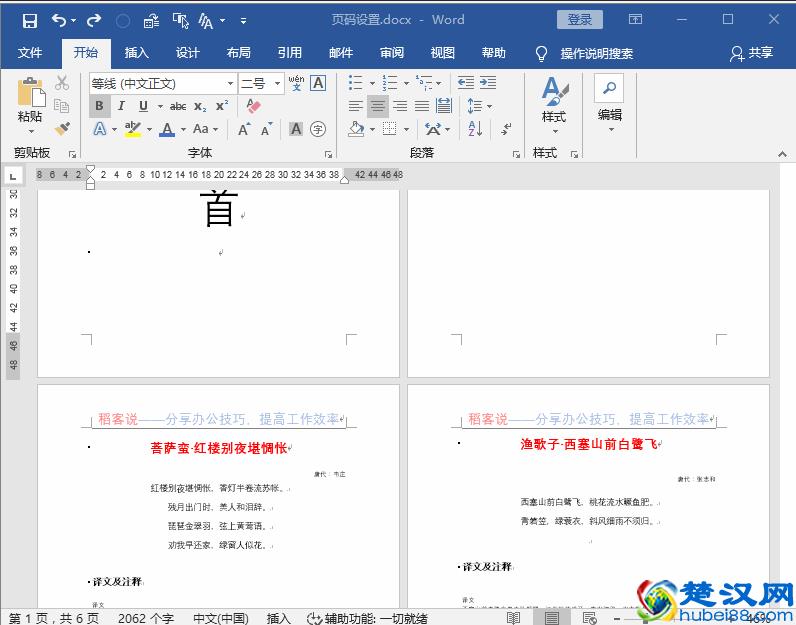Expand the Paste options arrow

pos(31,131)
